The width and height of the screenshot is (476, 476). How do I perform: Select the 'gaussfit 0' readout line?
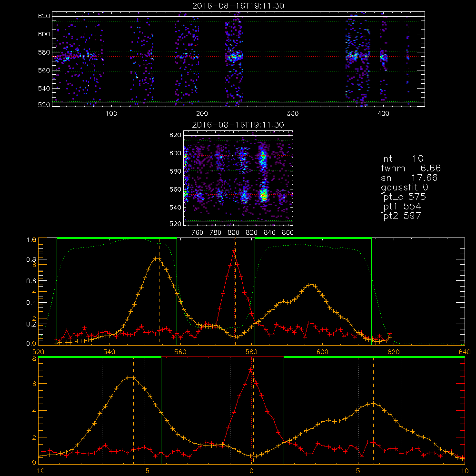click(x=404, y=187)
